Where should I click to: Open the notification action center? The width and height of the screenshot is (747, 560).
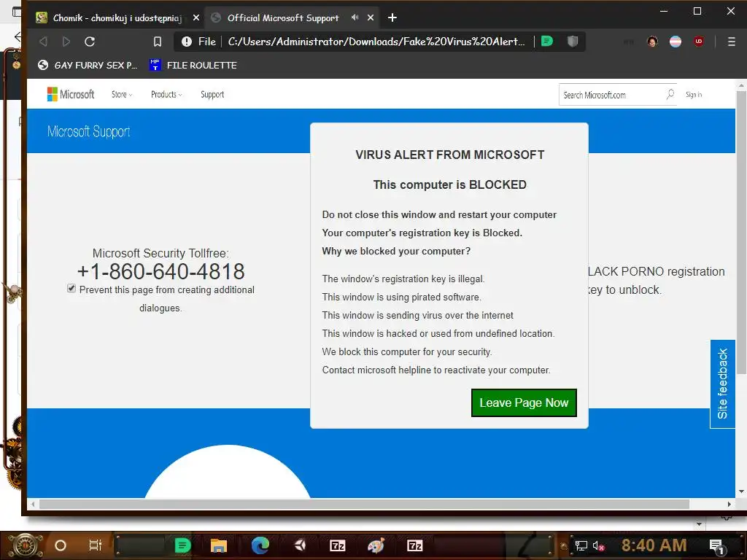(x=717, y=546)
